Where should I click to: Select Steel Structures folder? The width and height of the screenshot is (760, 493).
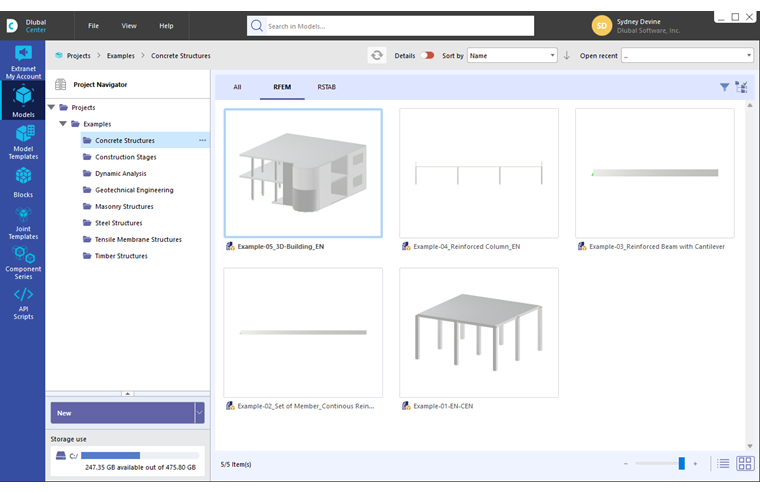pyautogui.click(x=118, y=223)
